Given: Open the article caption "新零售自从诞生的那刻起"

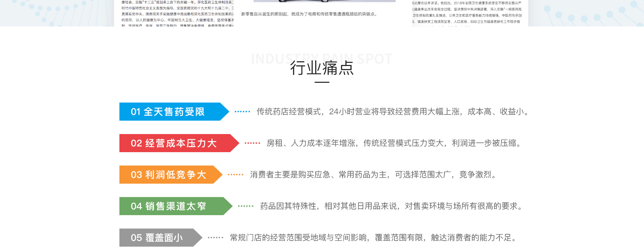Looking at the screenshot, I should pos(309,14).
